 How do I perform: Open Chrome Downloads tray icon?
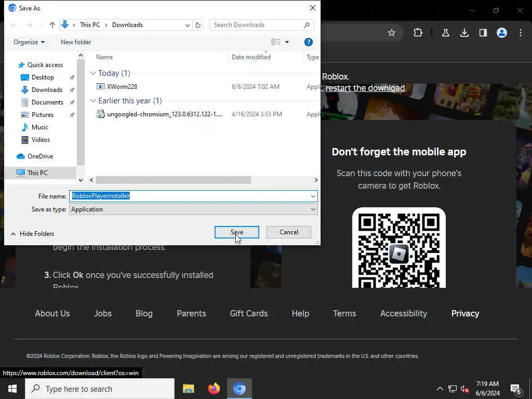click(x=464, y=33)
